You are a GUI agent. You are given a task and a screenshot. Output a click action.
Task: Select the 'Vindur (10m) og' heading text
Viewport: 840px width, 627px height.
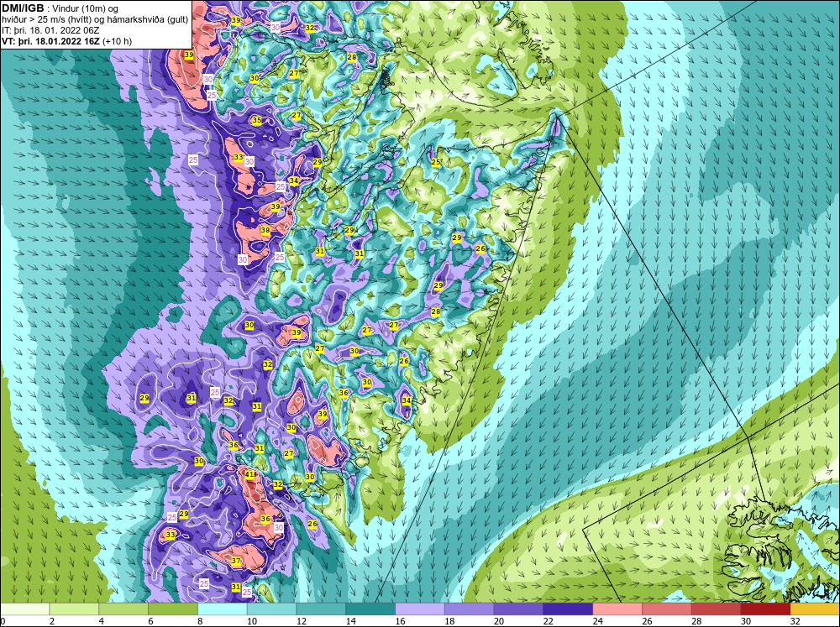click(84, 9)
